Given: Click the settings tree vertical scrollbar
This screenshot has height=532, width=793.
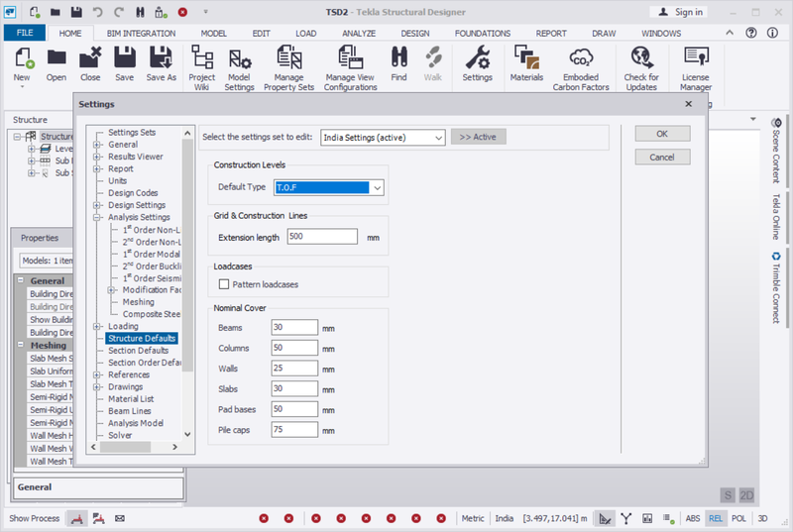Looking at the screenshot, I should pyautogui.click(x=187, y=256).
